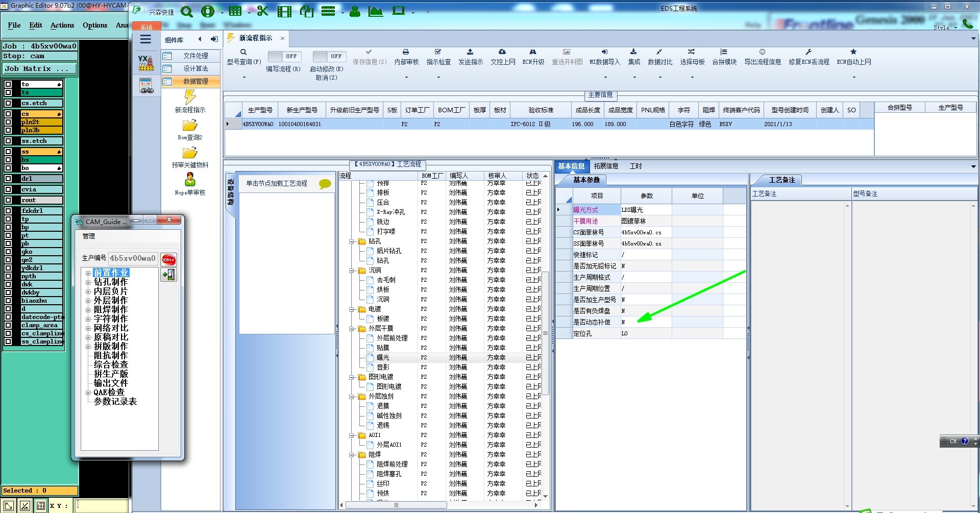The height and width of the screenshot is (513, 980).
Task: Expand 钻孔制作 node in CAM_Guide tree
Action: tap(88, 282)
